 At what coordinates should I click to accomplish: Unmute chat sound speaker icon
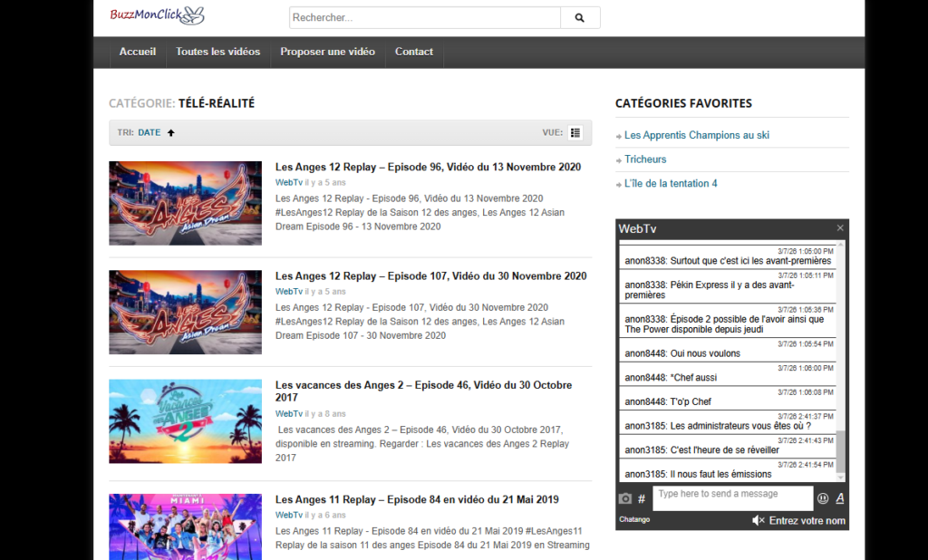click(759, 520)
